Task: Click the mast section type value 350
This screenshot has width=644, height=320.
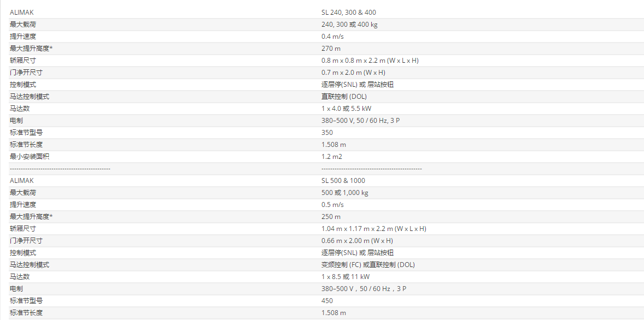Action: [327, 133]
